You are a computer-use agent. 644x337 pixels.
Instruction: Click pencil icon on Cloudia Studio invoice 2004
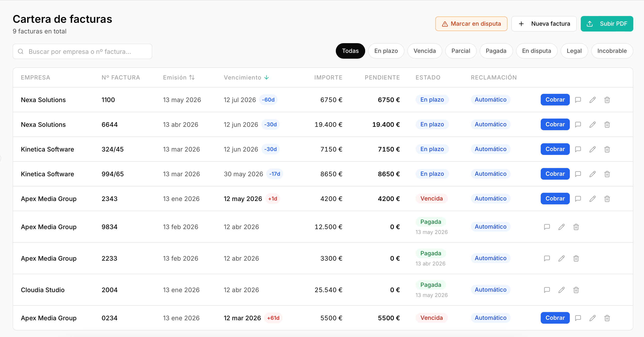click(x=562, y=290)
